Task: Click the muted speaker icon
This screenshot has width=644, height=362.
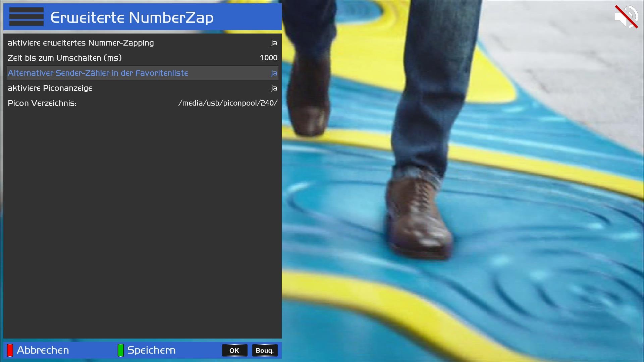Action: 626,17
